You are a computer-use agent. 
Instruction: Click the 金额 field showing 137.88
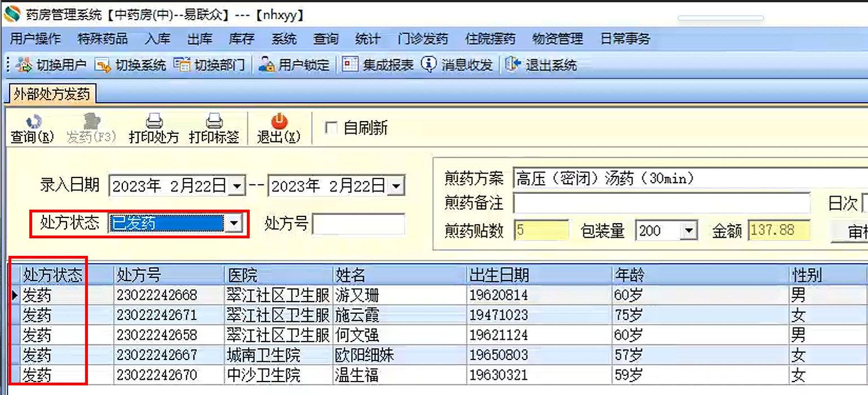[x=779, y=230]
